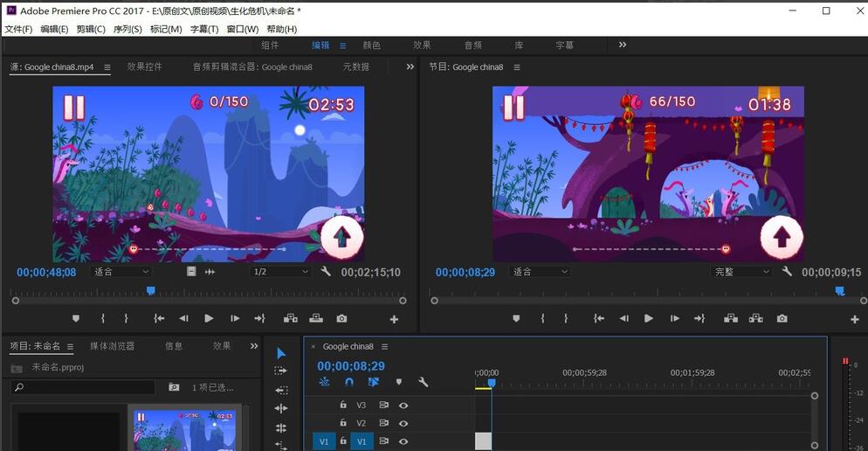Click timeline ruler playhead
868x451 pixels.
[x=492, y=383]
